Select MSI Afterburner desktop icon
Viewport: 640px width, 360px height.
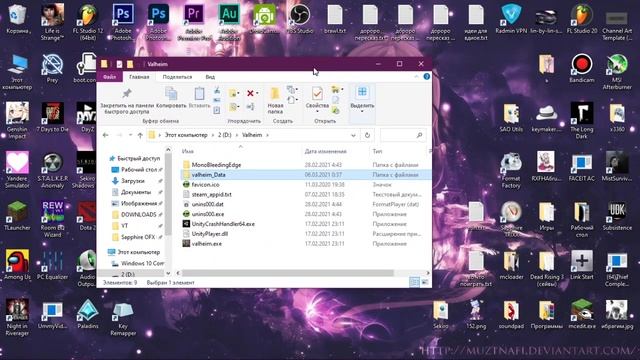tap(617, 72)
